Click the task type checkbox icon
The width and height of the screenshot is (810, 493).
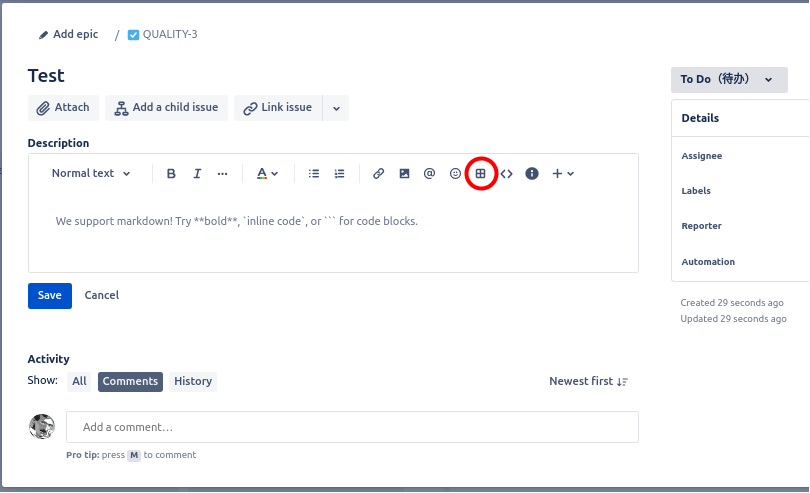(x=133, y=35)
